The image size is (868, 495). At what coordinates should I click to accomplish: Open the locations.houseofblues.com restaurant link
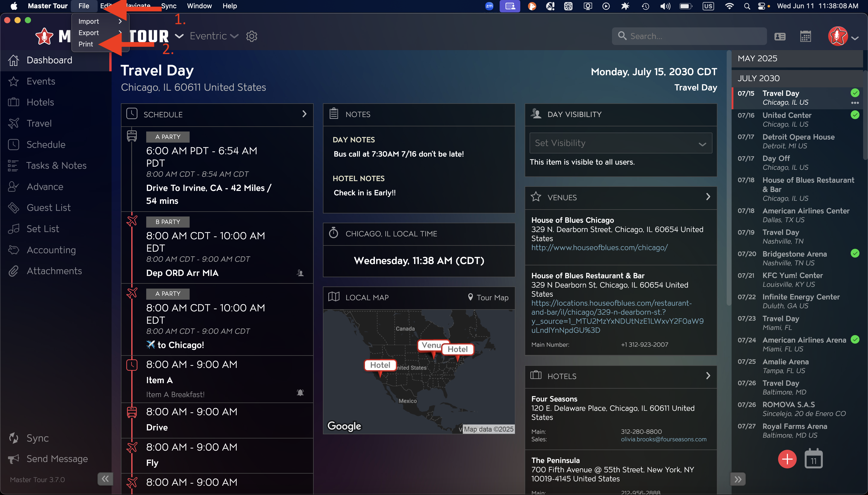pyautogui.click(x=617, y=316)
